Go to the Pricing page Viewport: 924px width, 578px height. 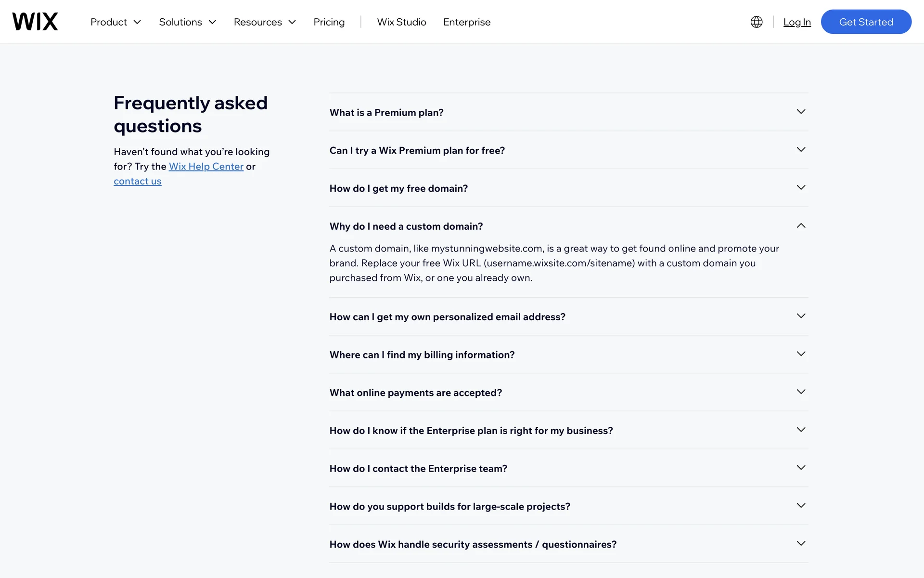[329, 22]
